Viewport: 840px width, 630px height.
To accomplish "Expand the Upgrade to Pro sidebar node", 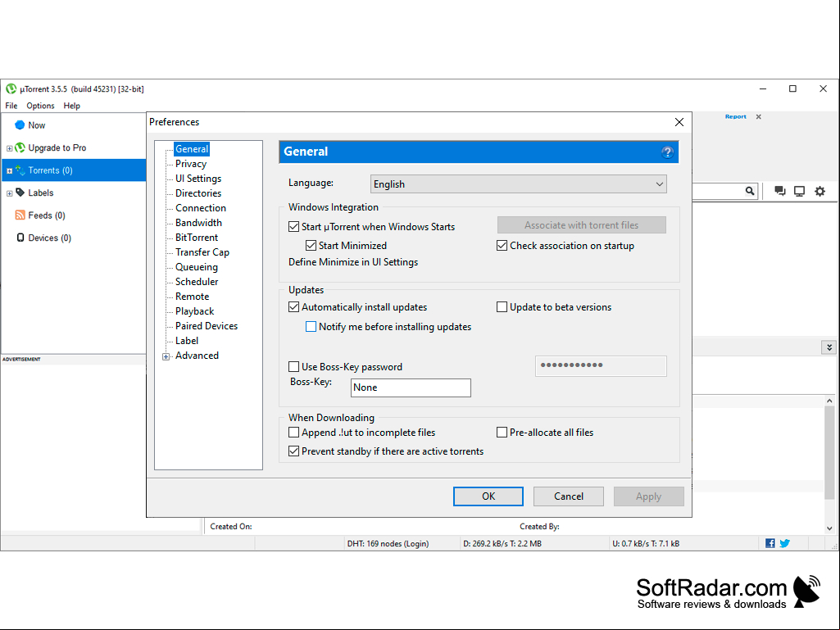I will (x=9, y=148).
